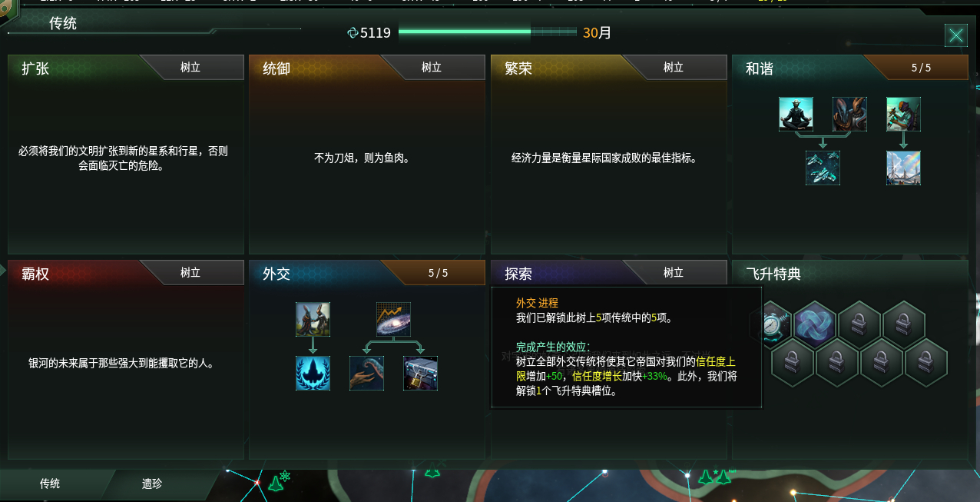Click the spaceship fleet tradition icon in 和谐
This screenshot has width=980, height=502.
click(823, 168)
